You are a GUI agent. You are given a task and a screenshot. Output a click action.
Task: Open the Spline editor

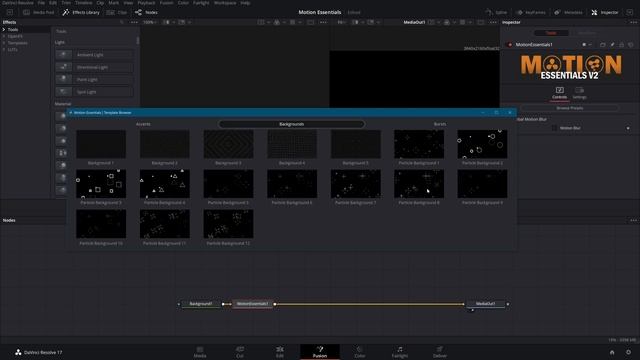pyautogui.click(x=496, y=12)
